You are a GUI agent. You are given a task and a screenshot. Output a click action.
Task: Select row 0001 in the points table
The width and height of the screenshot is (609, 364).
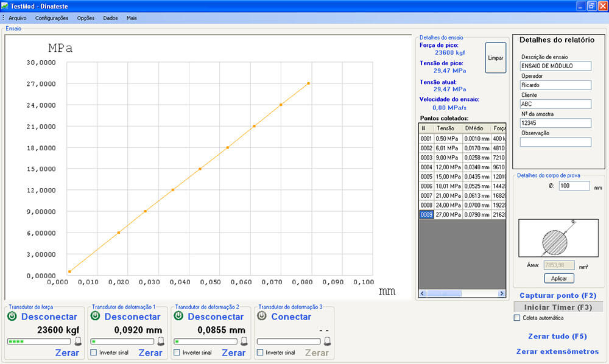click(462, 139)
